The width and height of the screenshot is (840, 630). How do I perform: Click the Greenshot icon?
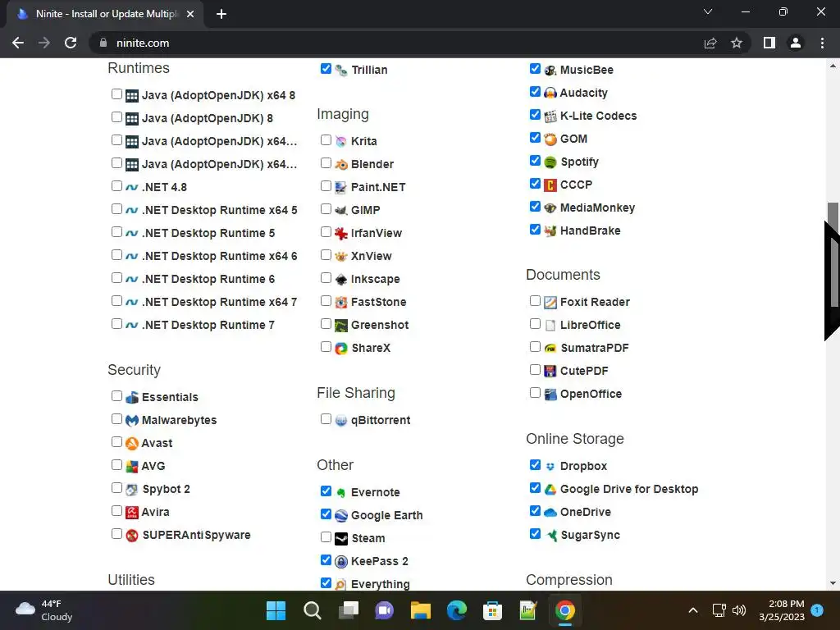coord(341,325)
